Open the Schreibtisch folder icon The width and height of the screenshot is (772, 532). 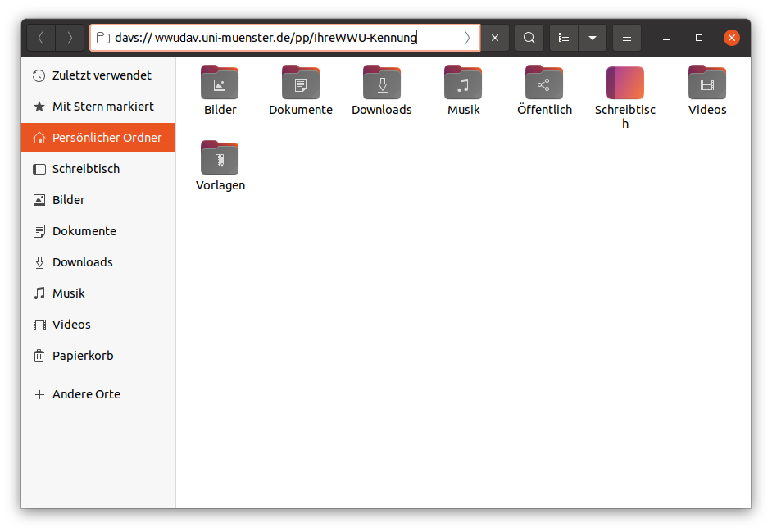coord(625,84)
